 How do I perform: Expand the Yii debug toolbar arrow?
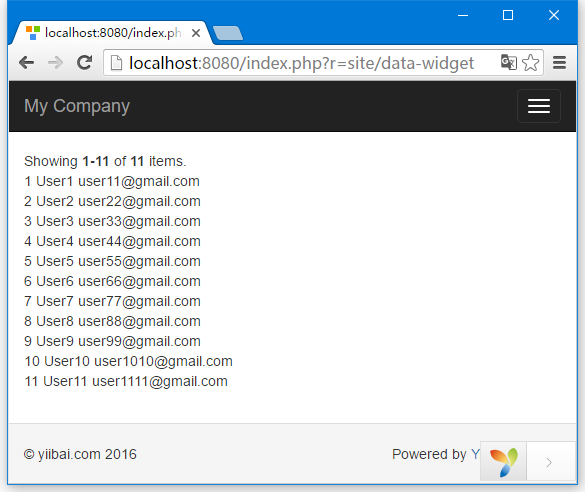pyautogui.click(x=550, y=462)
